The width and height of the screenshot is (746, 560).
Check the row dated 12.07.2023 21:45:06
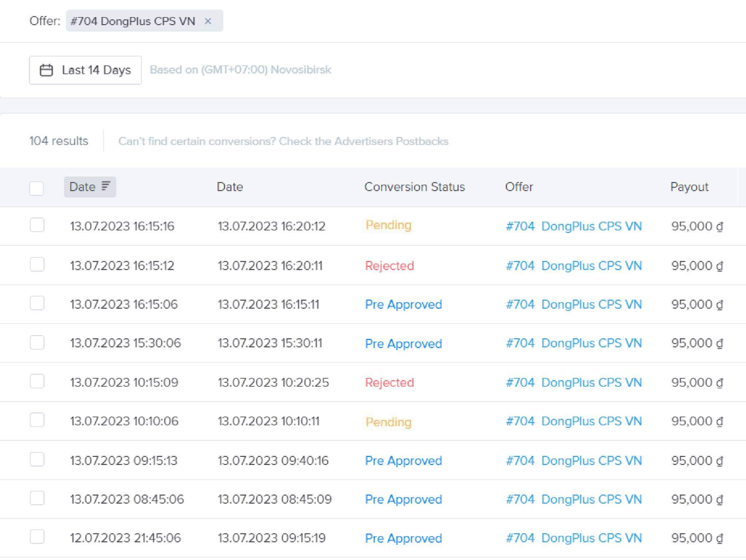(x=37, y=537)
